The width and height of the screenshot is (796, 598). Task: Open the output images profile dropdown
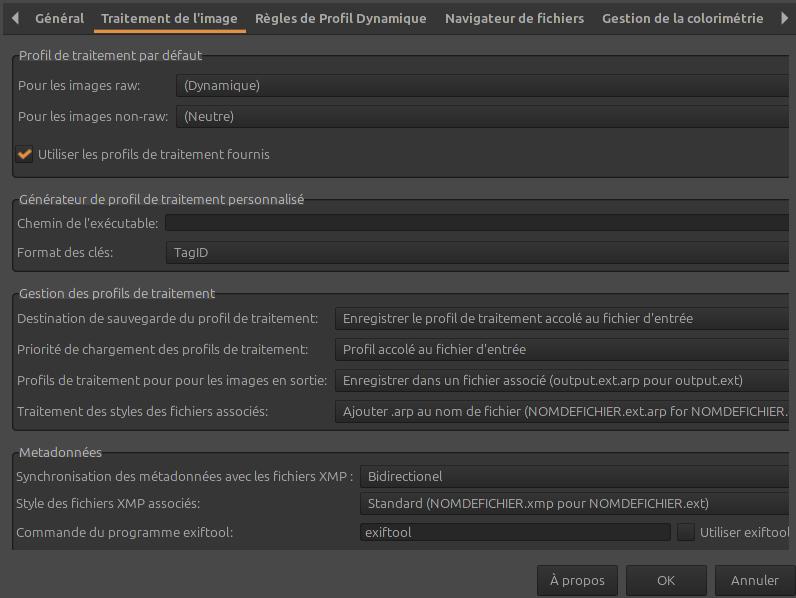pyautogui.click(x=561, y=380)
